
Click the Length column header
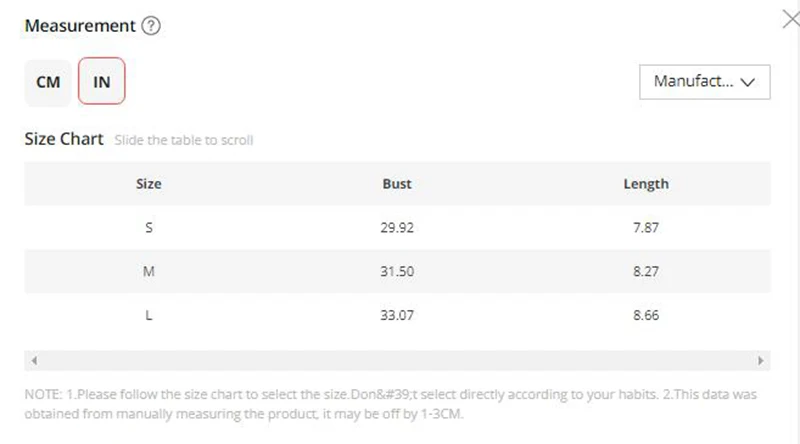[646, 184]
